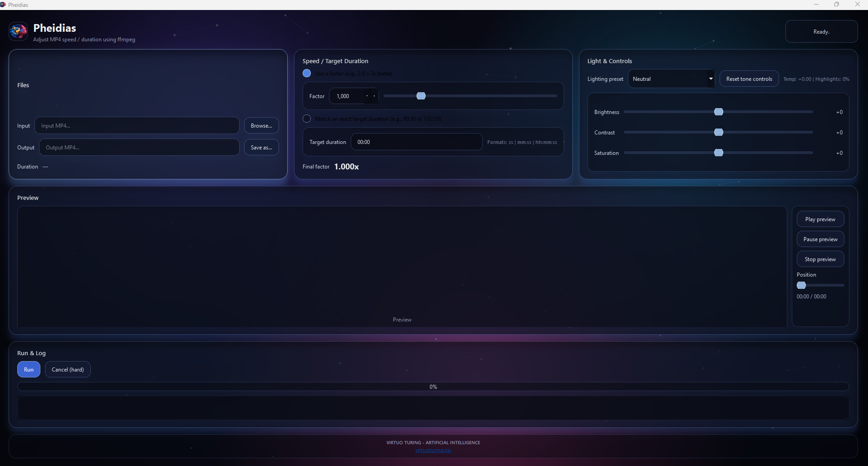868x466 pixels.
Task: Click the factor decrement stepper
Action: [x=367, y=96]
